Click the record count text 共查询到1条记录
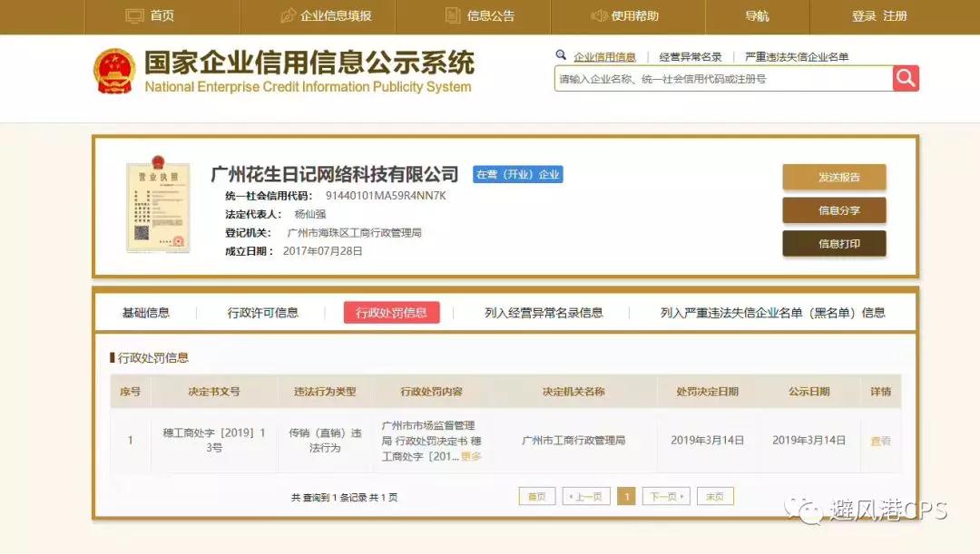The height and width of the screenshot is (554, 980). (x=328, y=498)
